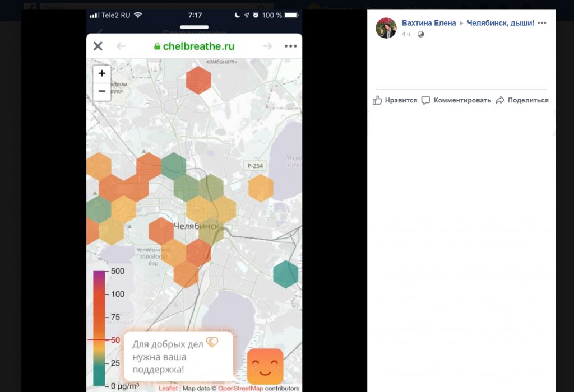574x392 pixels.
Task: Open the Челябинск, дыши! group link
Action: [x=501, y=23]
